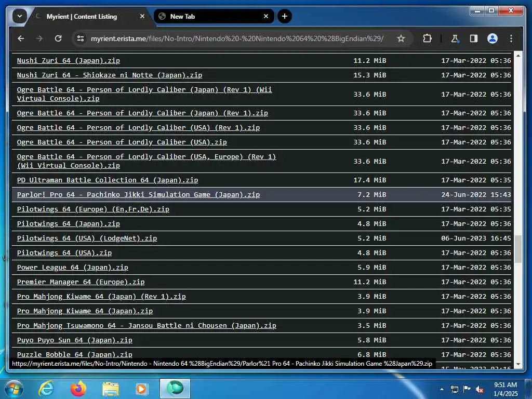Click the 7.2 MiB size of Parlor! Pro 64
The width and height of the screenshot is (532, 399).
371,195
